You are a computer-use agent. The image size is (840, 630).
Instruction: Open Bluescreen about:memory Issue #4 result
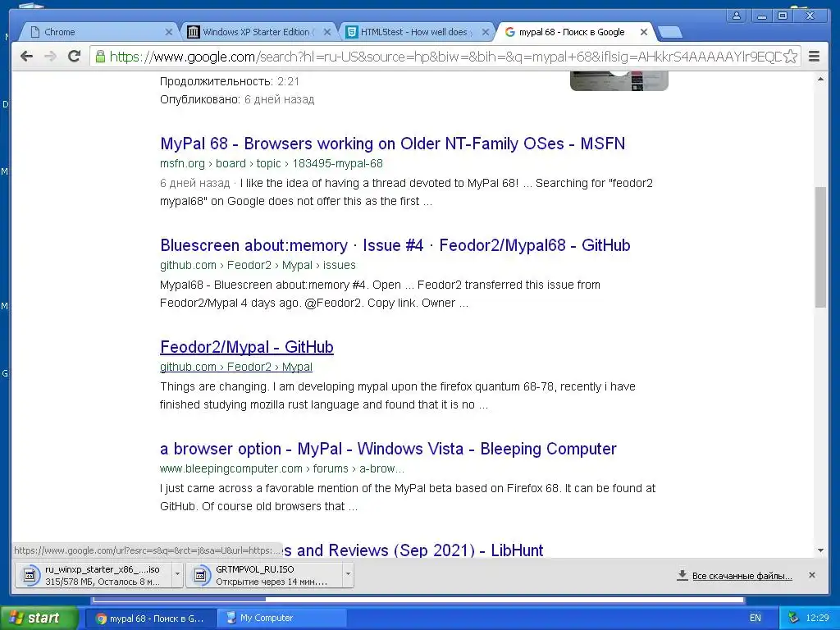coord(395,245)
